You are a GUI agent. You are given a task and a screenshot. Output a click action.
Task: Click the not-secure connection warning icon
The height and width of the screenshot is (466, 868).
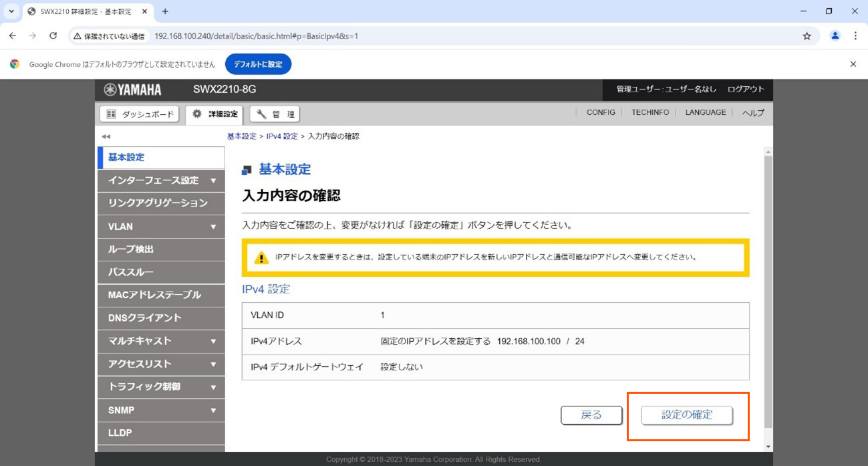(x=78, y=36)
